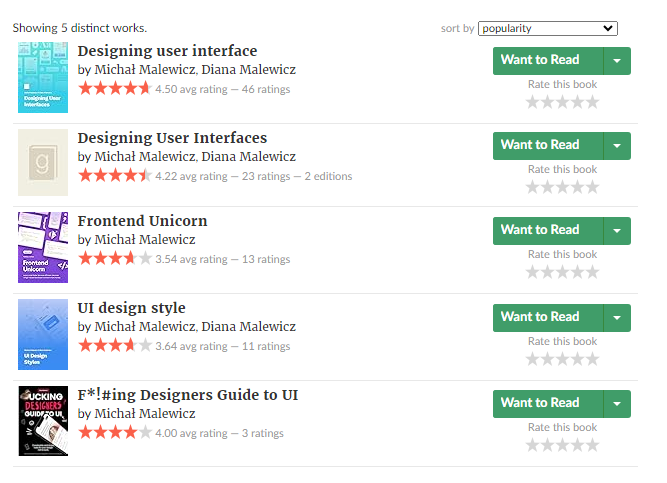
Task: Open Frontend Unicorn cover image
Action: point(43,247)
